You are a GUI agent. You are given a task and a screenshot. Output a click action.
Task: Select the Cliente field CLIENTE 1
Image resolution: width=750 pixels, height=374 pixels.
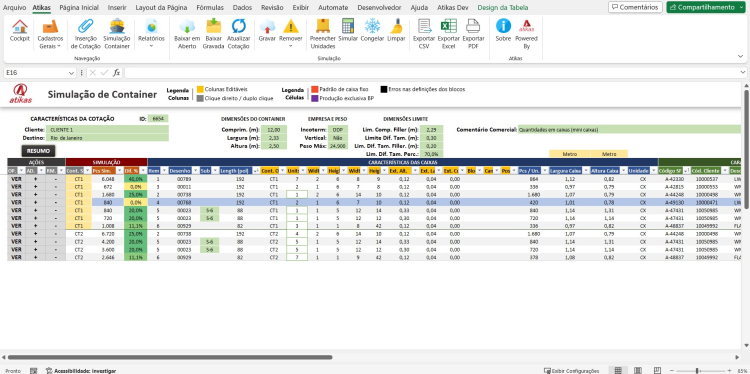click(x=107, y=130)
